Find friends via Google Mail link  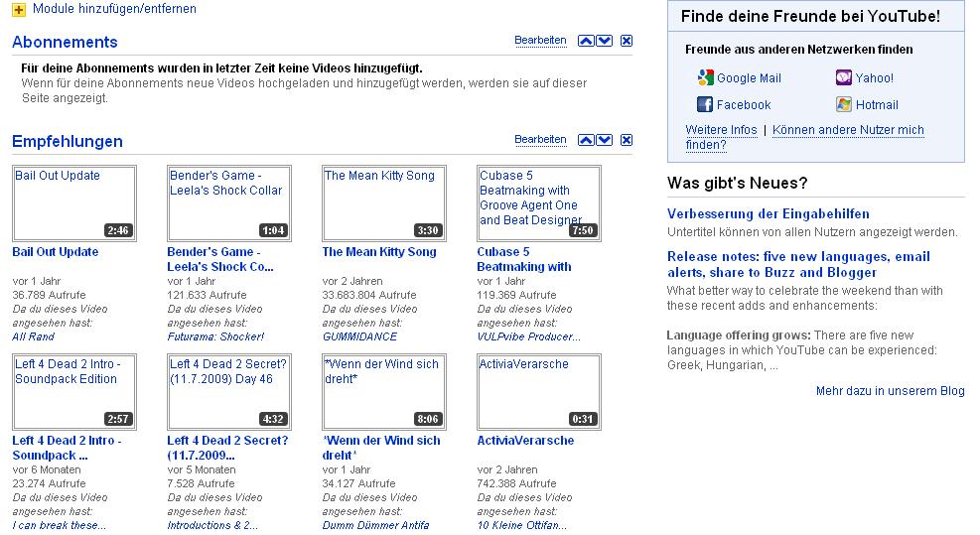749,78
